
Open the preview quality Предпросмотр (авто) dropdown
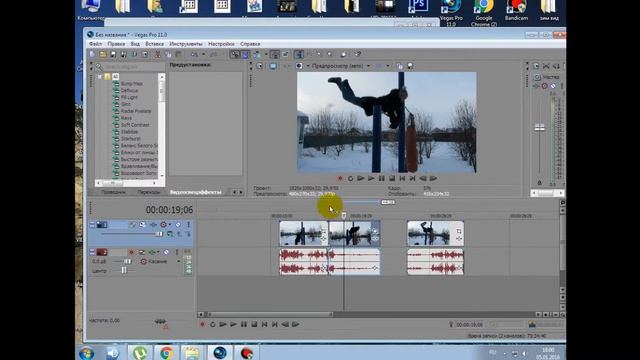(340, 66)
